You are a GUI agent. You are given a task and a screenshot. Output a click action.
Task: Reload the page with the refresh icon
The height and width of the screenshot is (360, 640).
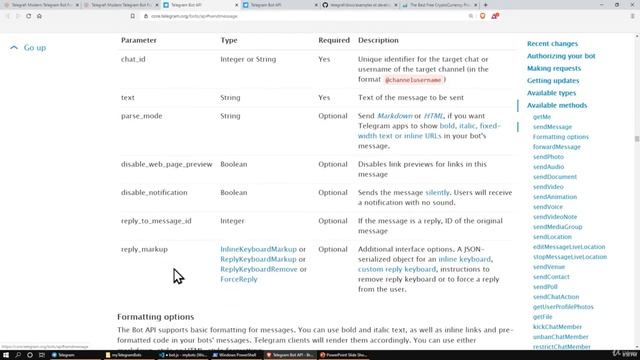coord(29,16)
